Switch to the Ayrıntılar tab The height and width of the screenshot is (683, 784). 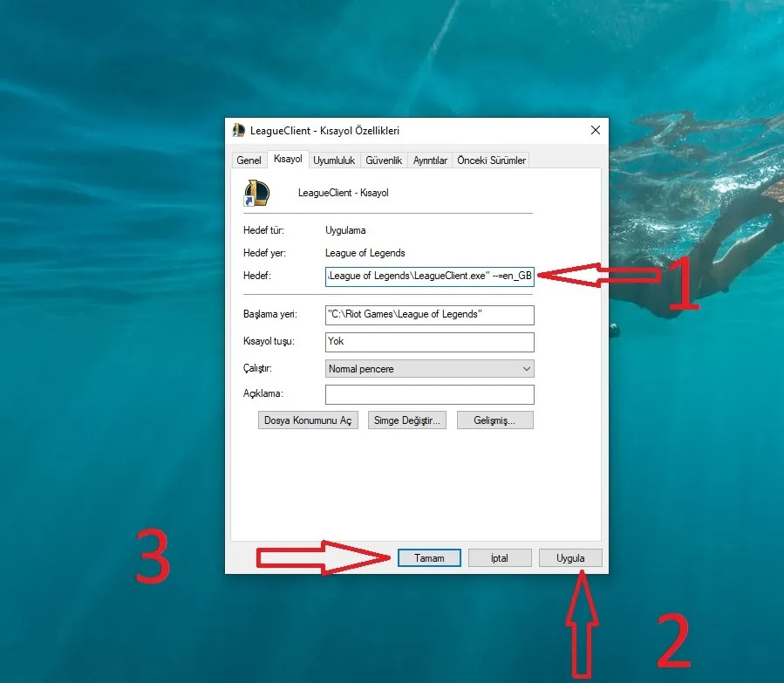(x=430, y=160)
